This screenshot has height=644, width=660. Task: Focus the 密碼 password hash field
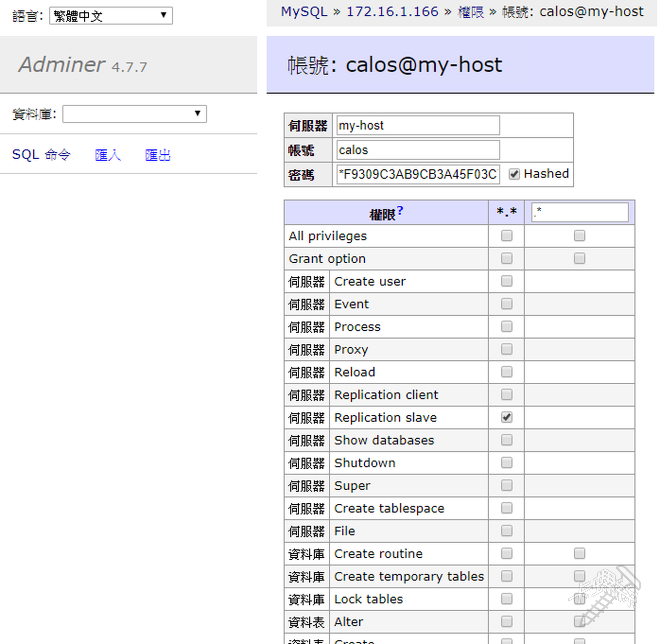point(418,174)
